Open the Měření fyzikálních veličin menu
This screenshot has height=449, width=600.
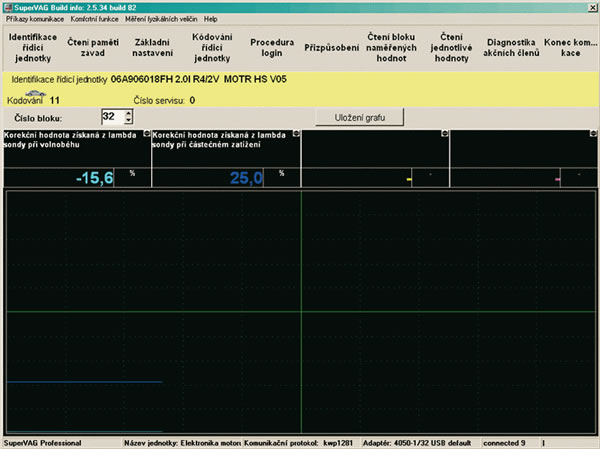161,19
